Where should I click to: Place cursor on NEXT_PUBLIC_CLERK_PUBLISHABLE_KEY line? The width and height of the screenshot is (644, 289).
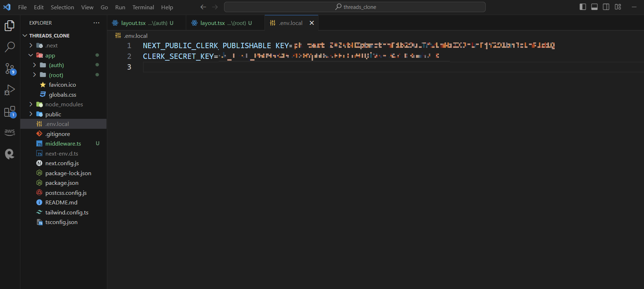tap(348, 46)
